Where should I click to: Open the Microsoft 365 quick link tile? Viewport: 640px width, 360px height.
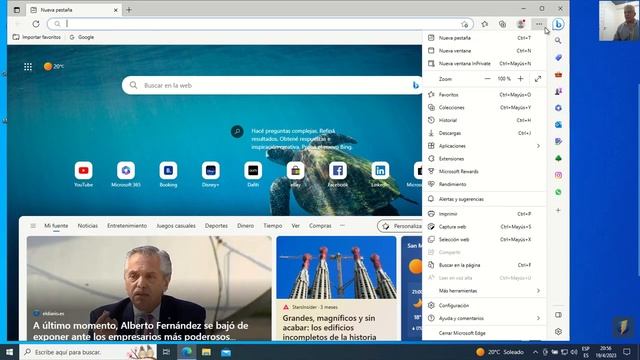[x=126, y=171]
